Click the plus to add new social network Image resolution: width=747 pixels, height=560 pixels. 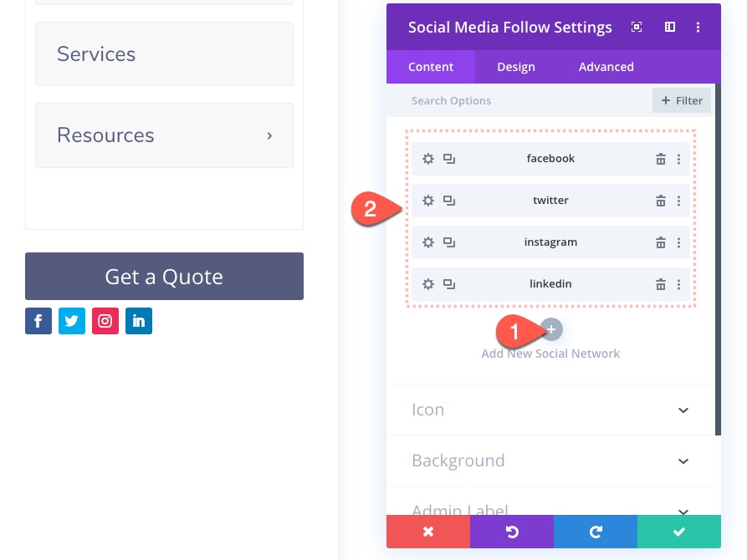click(x=550, y=329)
